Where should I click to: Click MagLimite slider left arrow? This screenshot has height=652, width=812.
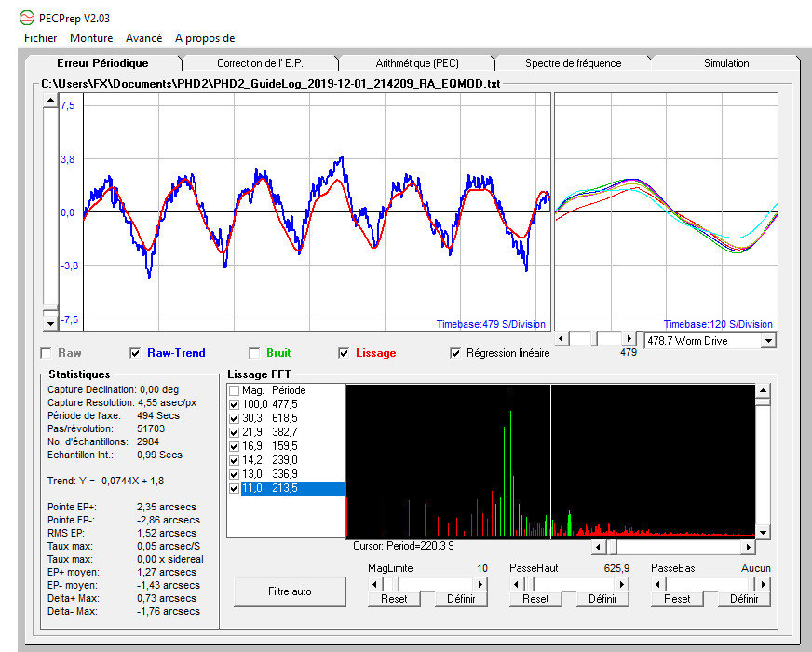376,583
